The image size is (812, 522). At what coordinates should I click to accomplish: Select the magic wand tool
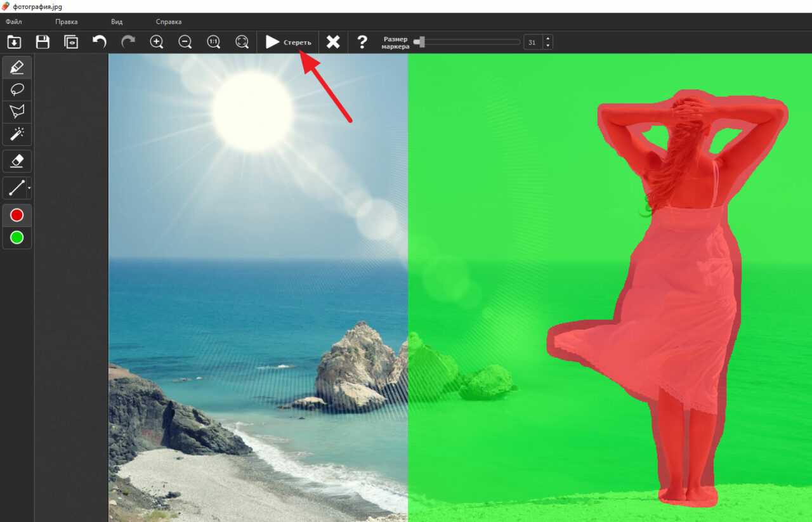(x=17, y=134)
